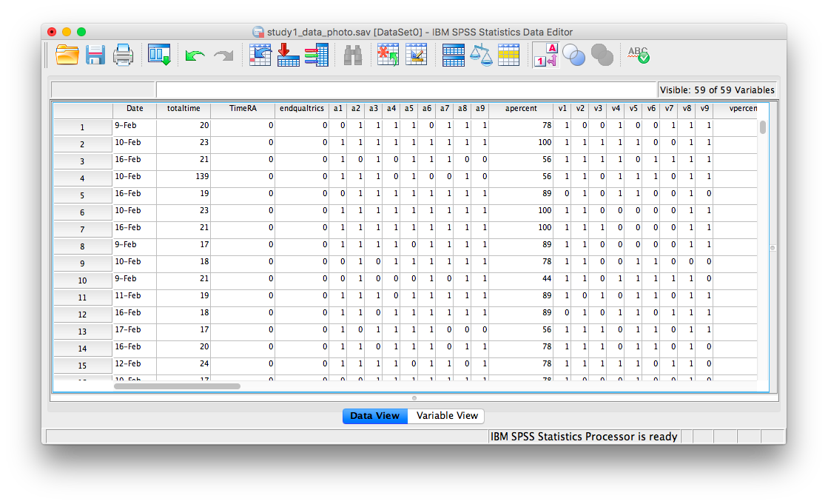Switch to the Data View tab
The image size is (828, 504).
coord(375,416)
